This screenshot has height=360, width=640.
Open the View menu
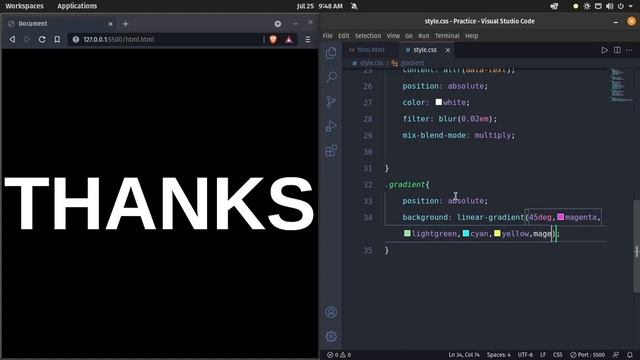tap(393, 36)
